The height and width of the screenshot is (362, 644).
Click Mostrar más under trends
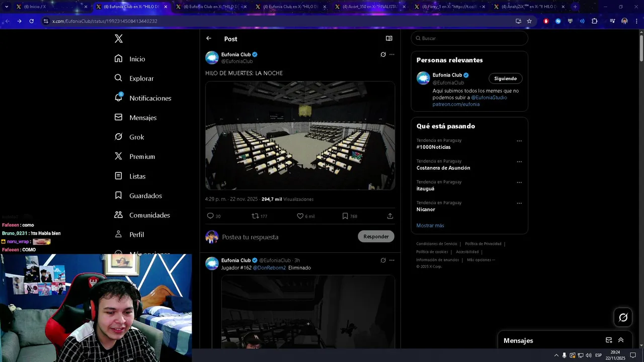click(x=430, y=225)
